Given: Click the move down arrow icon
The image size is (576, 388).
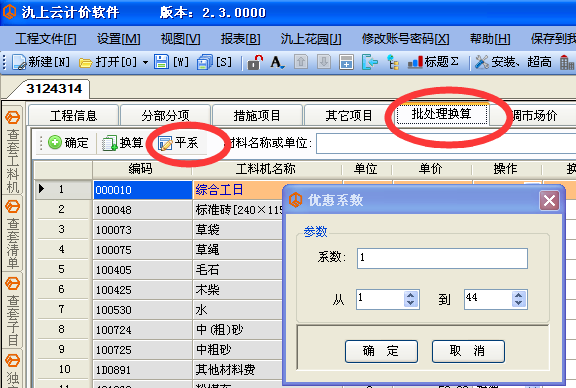Looking at the screenshot, I should point(324,62).
